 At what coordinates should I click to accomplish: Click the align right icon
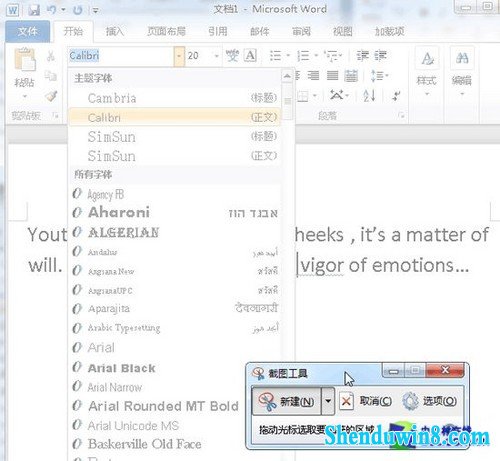[x=313, y=76]
